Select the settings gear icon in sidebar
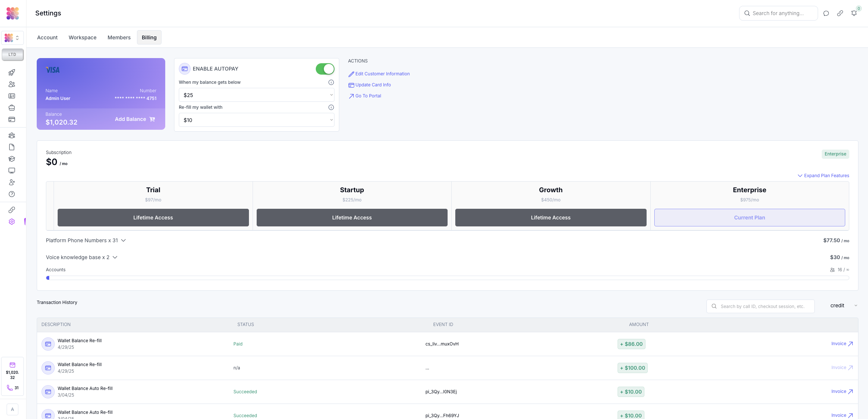868x419 pixels. (12, 222)
